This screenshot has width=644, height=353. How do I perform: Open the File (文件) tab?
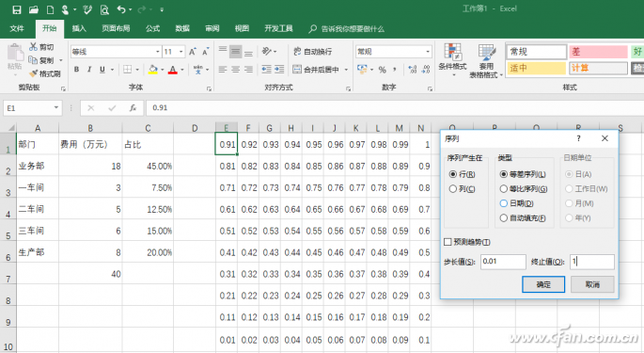[x=17, y=28]
